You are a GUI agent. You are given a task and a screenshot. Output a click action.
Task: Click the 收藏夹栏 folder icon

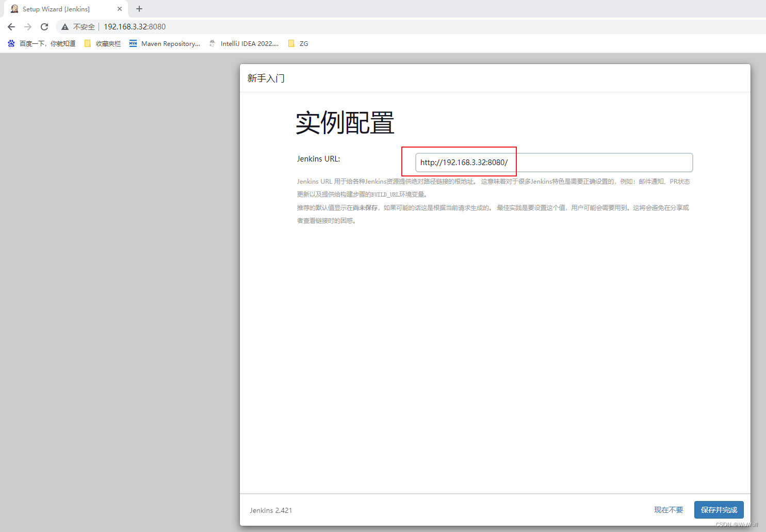[x=88, y=44]
